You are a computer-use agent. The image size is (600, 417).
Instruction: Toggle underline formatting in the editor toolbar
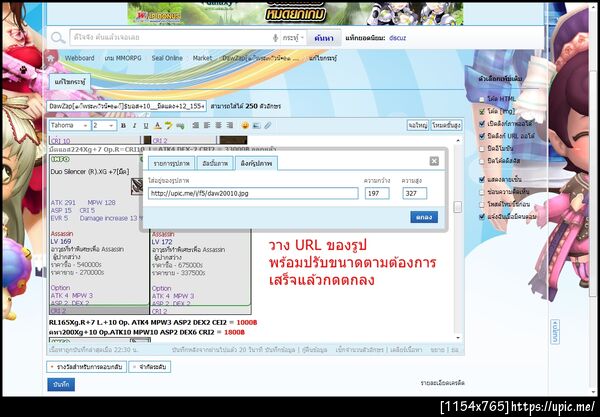coord(146,125)
